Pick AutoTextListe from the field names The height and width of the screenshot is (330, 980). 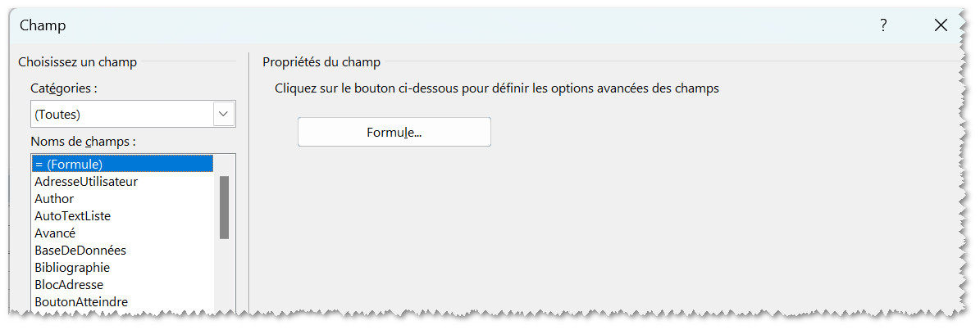(x=72, y=215)
